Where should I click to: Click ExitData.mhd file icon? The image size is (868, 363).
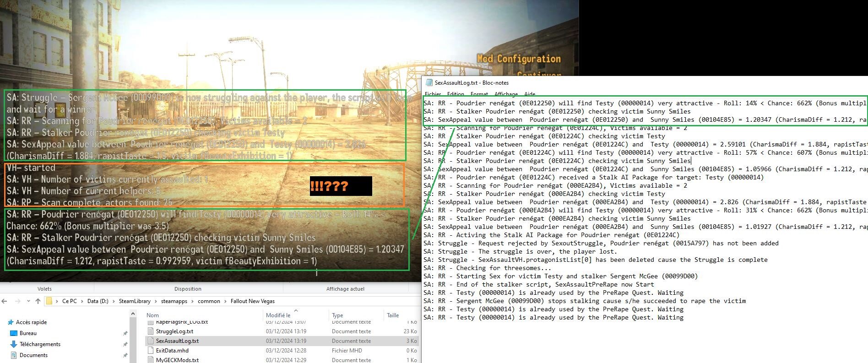coord(151,351)
